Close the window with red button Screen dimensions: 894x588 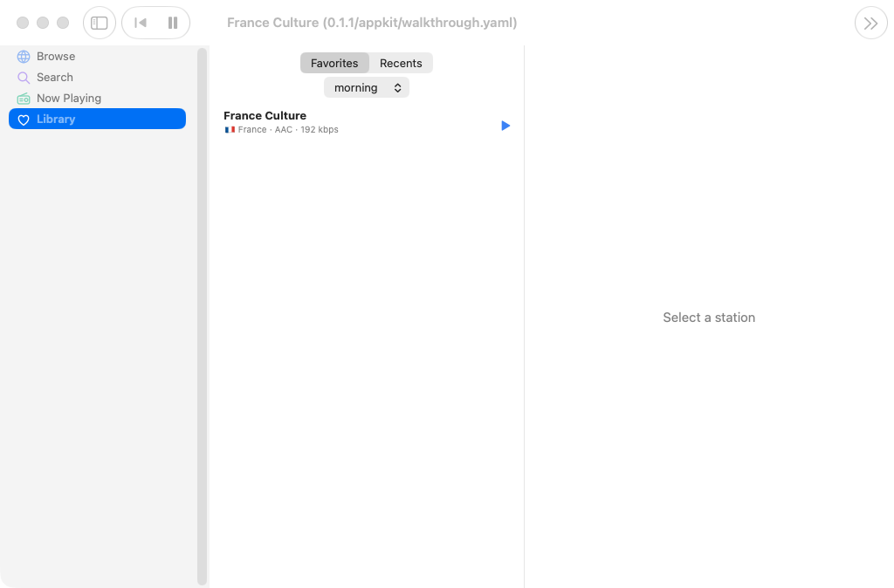(22, 23)
